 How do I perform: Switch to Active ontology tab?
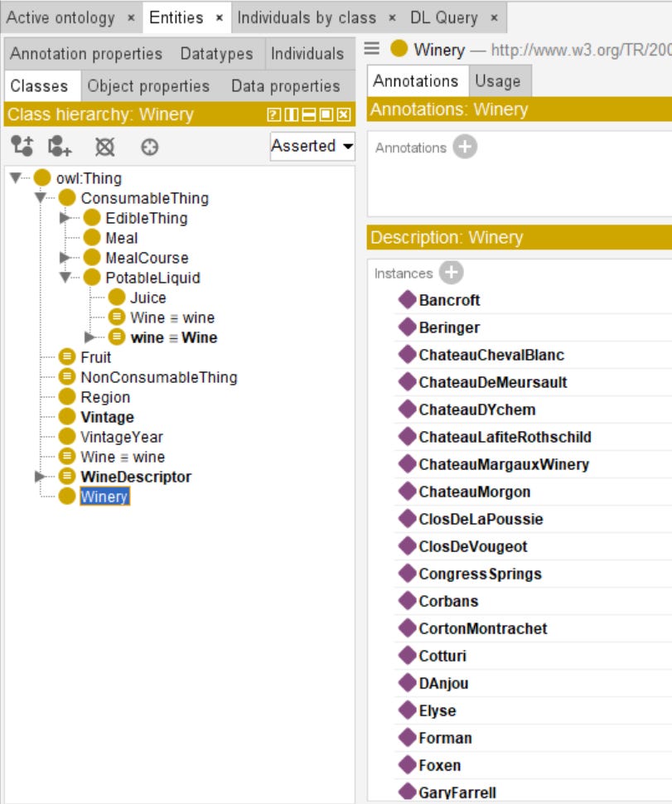pyautogui.click(x=60, y=18)
